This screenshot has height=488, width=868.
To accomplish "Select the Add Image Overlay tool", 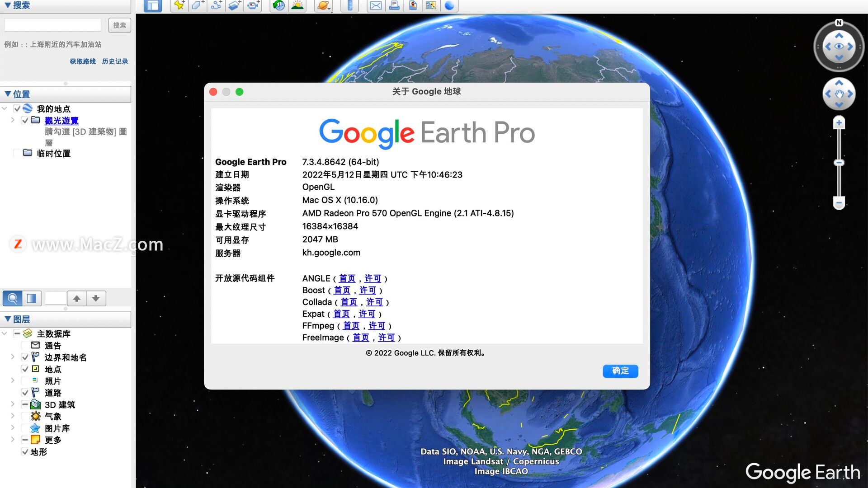I will click(234, 5).
